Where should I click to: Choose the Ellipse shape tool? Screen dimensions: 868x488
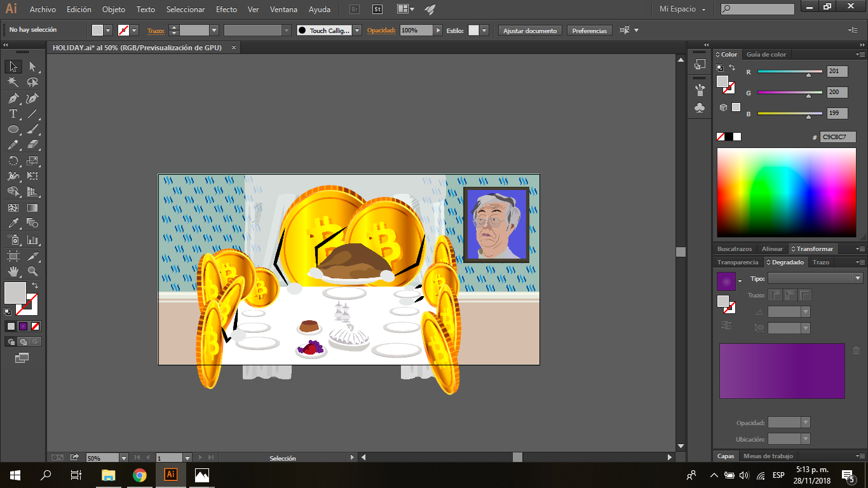coord(13,130)
